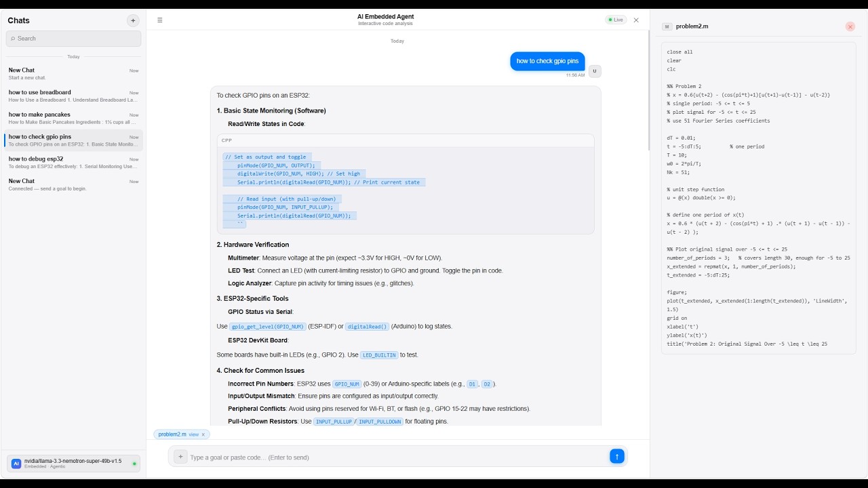The image size is (868, 488).
Task: Click the gpio_get_level(GPIO_NUM) code tag
Action: [267, 327]
